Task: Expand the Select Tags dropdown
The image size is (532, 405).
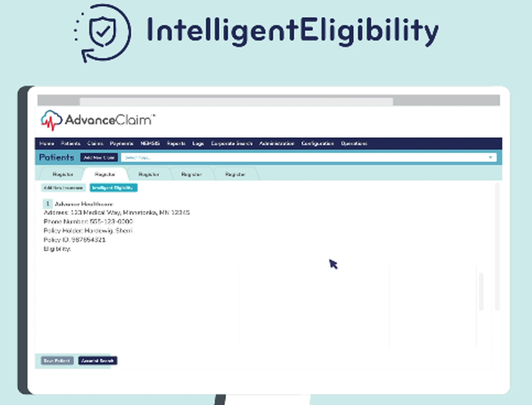Action: point(489,158)
